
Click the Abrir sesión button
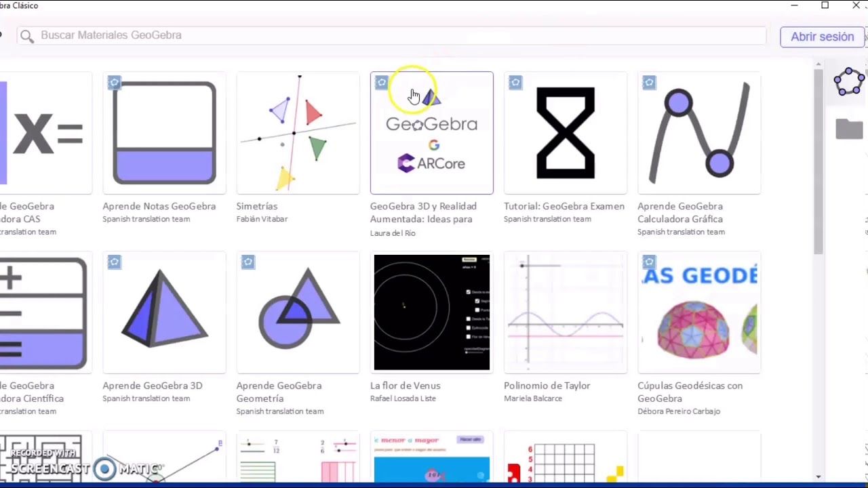click(x=822, y=37)
